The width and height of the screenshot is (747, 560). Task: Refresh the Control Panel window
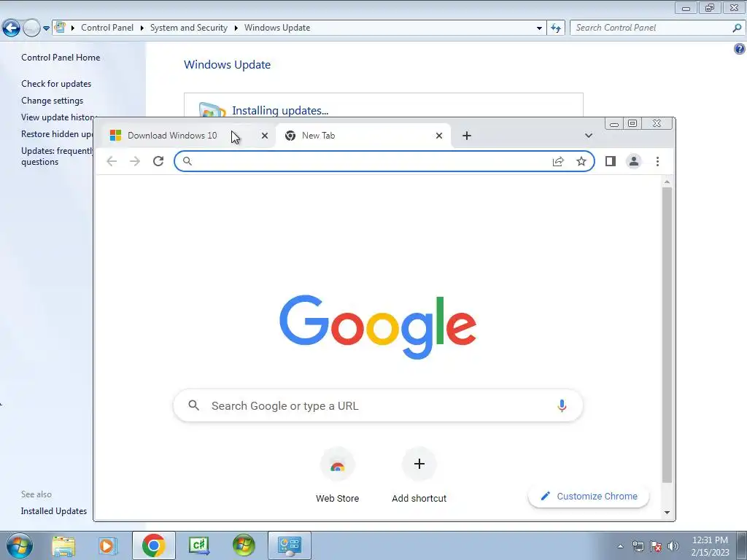(556, 28)
